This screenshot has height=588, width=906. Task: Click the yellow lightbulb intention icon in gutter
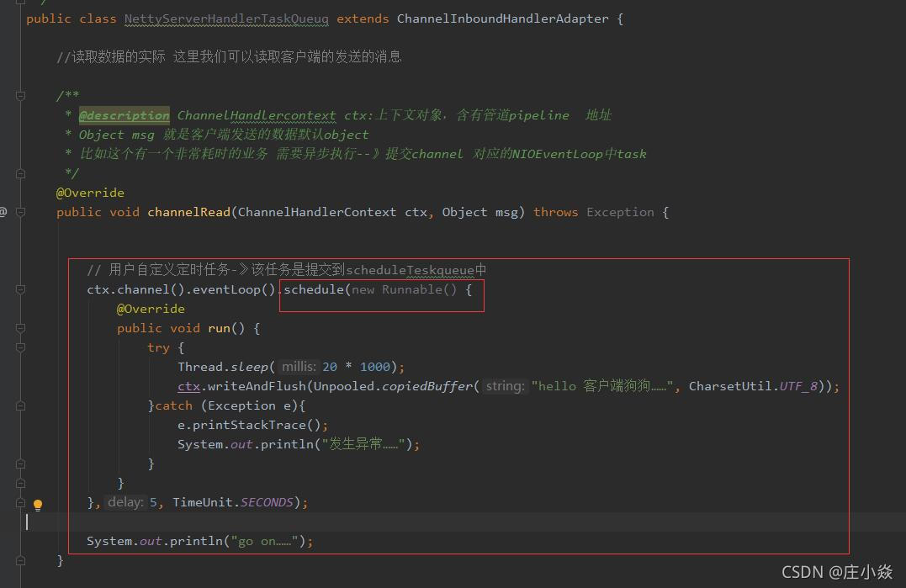(x=38, y=504)
